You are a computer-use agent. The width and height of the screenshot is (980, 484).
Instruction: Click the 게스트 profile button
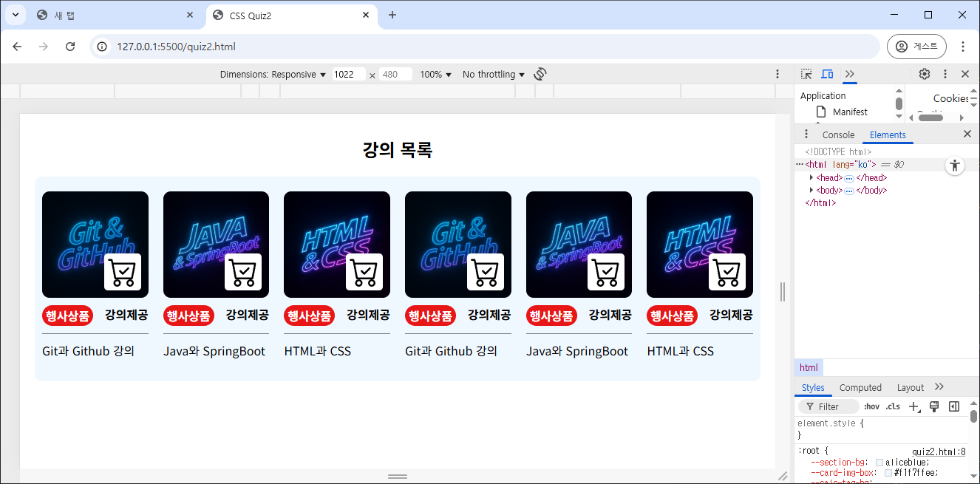[916, 47]
